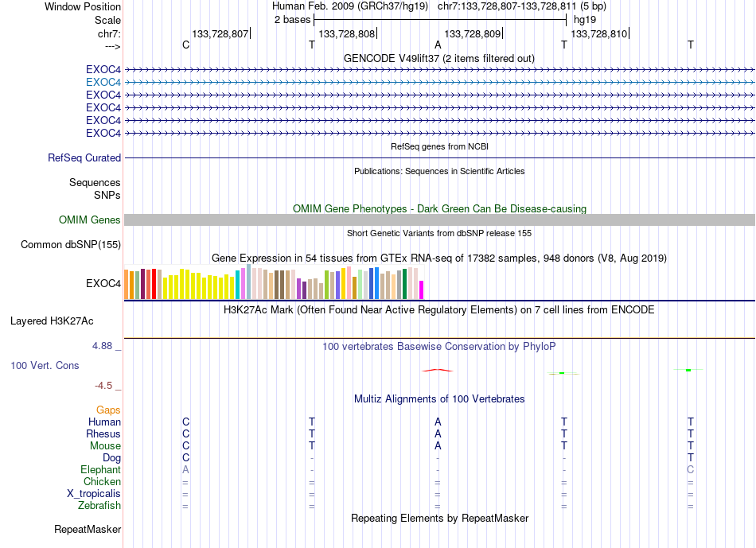
Task: Click the Scale track label
Action: tap(107, 20)
